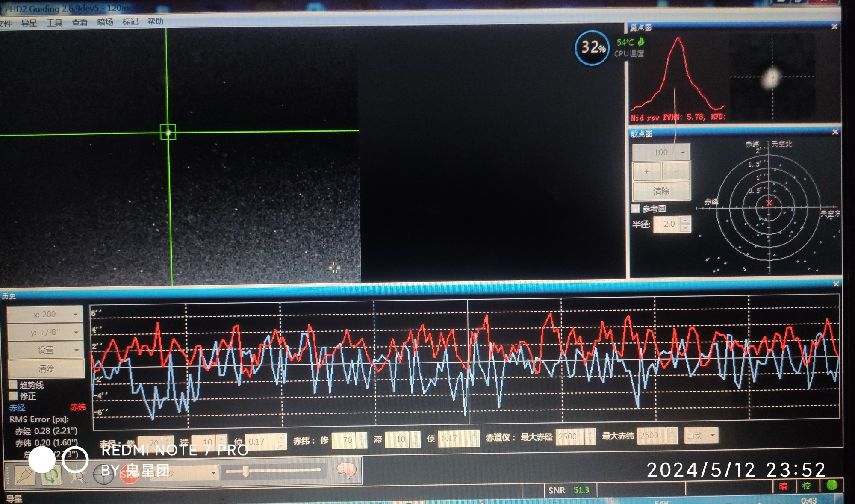The width and height of the screenshot is (855, 504).
Task: Click the 最大赤纬 field showing 2500
Action: [x=652, y=436]
